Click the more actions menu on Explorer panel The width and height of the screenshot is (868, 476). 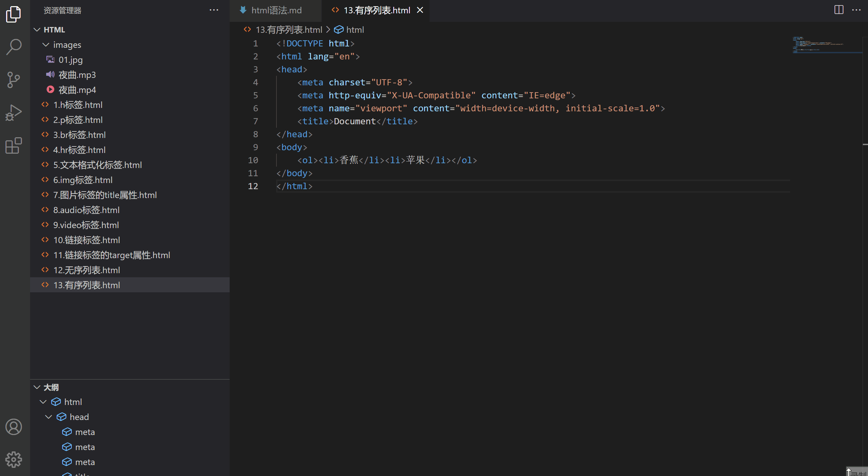coord(214,10)
